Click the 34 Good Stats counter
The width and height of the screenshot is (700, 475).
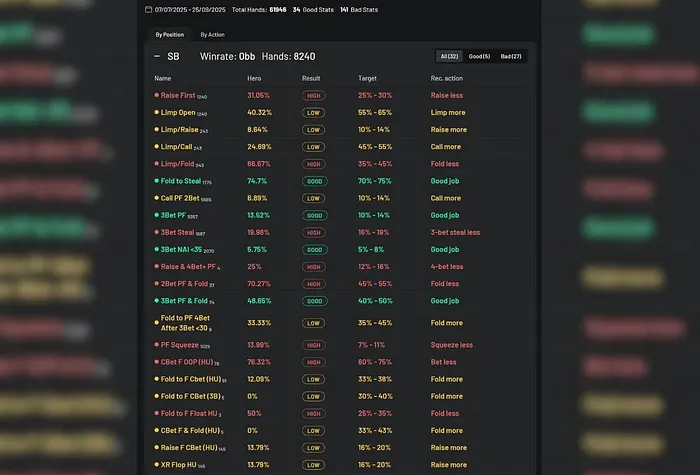click(x=313, y=9)
